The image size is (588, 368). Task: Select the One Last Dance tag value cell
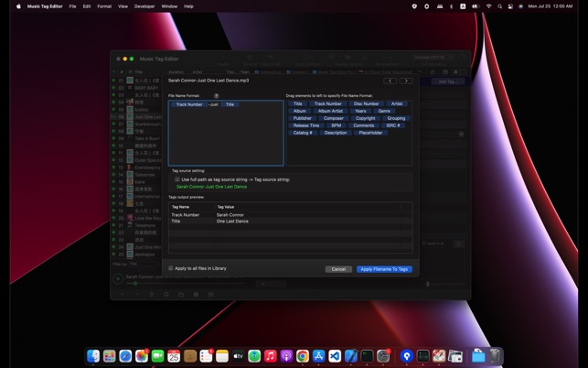pos(232,222)
